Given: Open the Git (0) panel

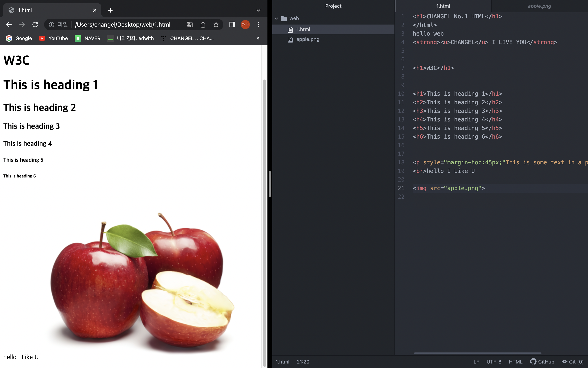Looking at the screenshot, I should click(x=573, y=362).
